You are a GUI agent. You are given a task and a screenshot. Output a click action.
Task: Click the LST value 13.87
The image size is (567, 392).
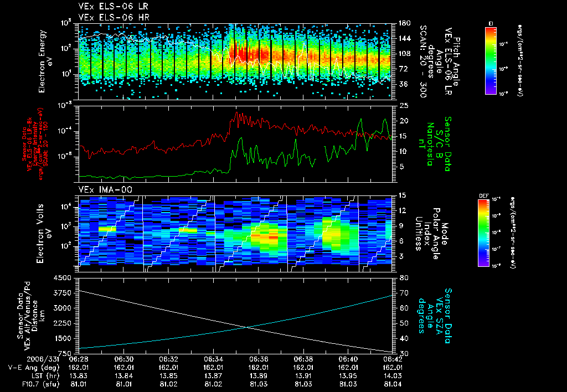[x=213, y=376]
